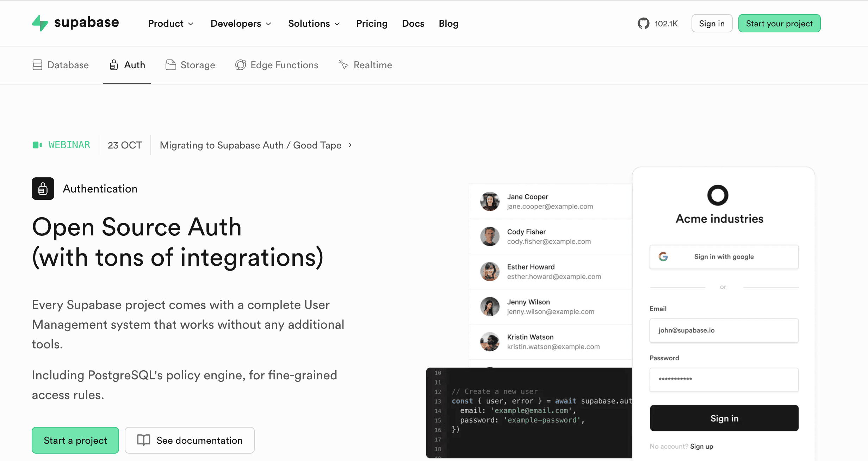This screenshot has height=461, width=868.
Task: Open See documentation
Action: pos(190,440)
